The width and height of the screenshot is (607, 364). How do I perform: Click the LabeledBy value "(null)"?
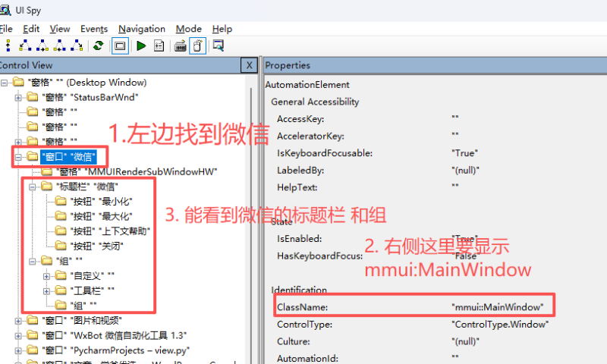[x=465, y=171]
